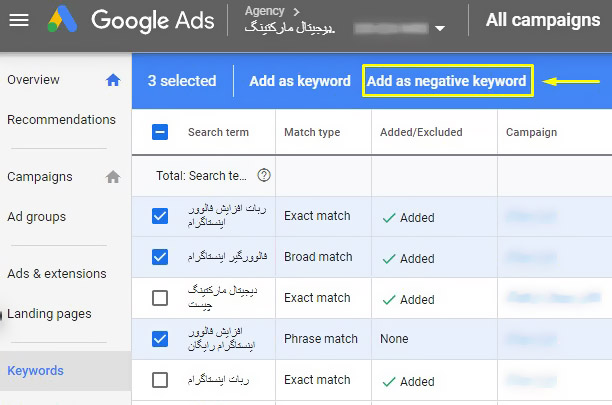Screen dimensions: 612x405
Task: Click the gray home icon next to Campaigns
Action: tap(113, 177)
